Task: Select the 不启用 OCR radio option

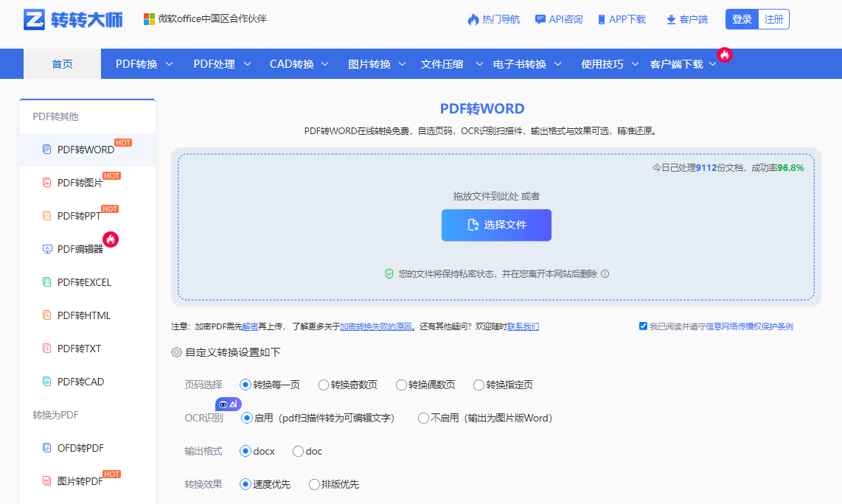Action: tap(423, 418)
